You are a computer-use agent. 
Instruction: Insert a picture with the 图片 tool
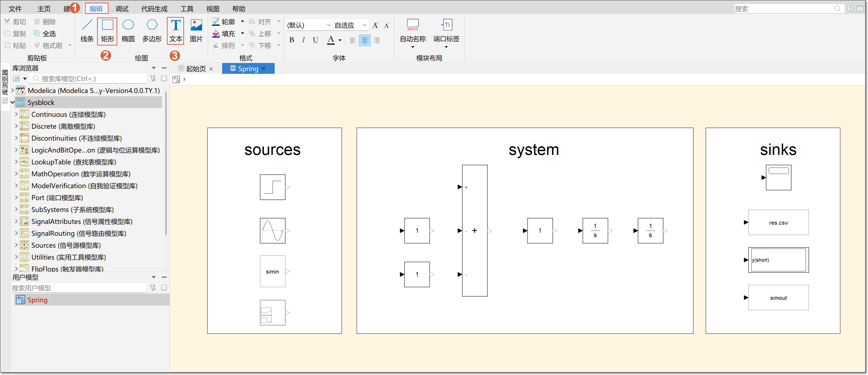click(x=196, y=31)
